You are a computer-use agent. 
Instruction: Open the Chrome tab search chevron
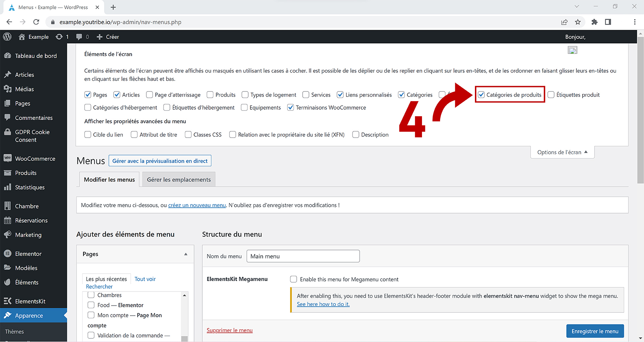click(x=577, y=7)
